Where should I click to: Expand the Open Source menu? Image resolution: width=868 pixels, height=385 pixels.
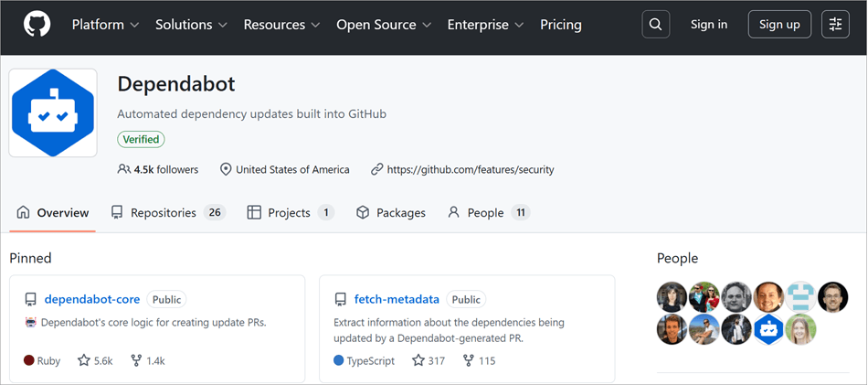[384, 25]
